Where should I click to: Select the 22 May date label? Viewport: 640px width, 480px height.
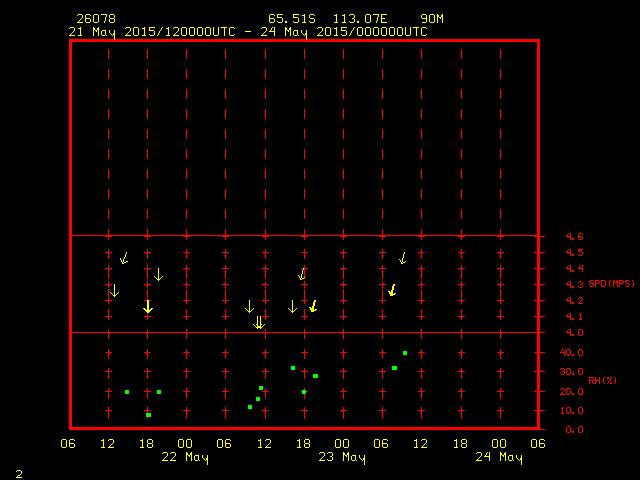[185, 458]
